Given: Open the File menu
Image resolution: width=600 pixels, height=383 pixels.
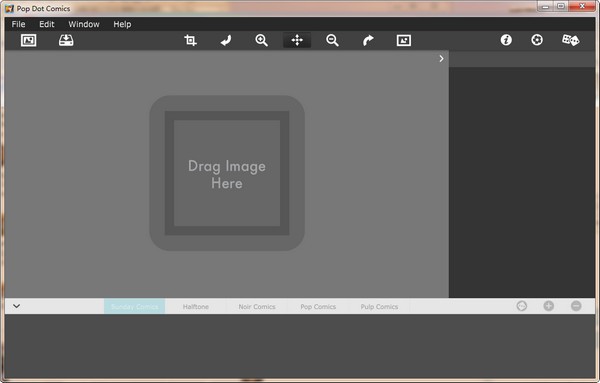Looking at the screenshot, I should 18,24.
